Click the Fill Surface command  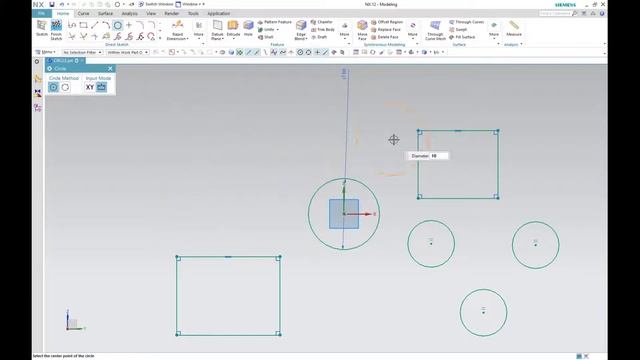(462, 37)
